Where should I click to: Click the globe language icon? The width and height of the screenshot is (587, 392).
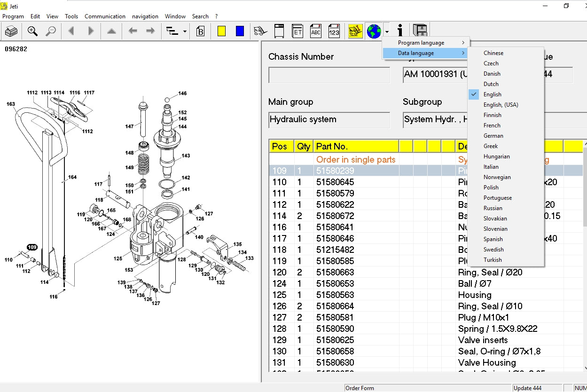(x=374, y=31)
